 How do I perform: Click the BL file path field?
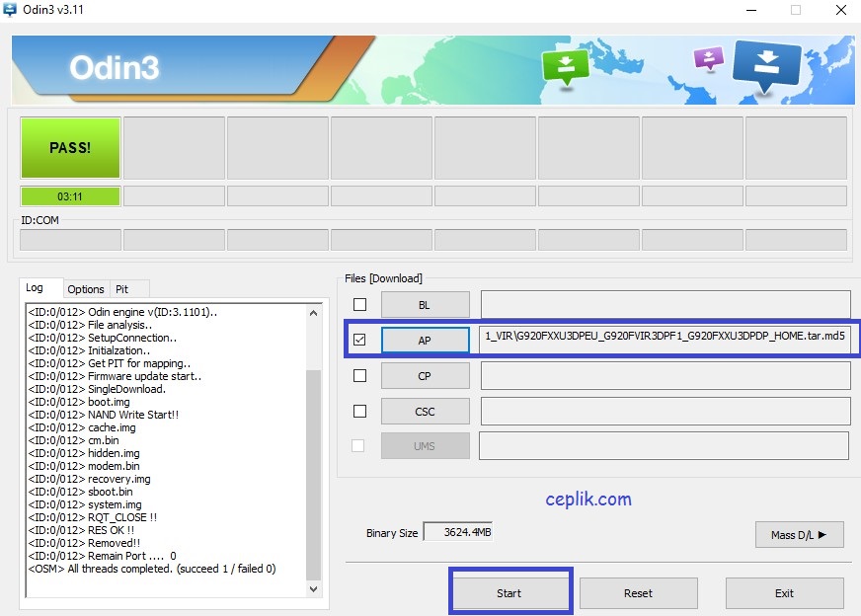pyautogui.click(x=665, y=305)
